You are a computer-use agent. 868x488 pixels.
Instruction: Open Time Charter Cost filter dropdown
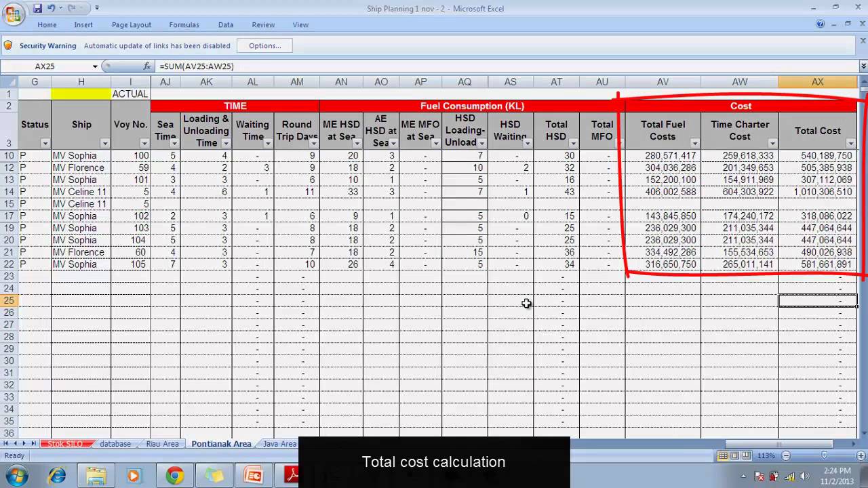(772, 143)
